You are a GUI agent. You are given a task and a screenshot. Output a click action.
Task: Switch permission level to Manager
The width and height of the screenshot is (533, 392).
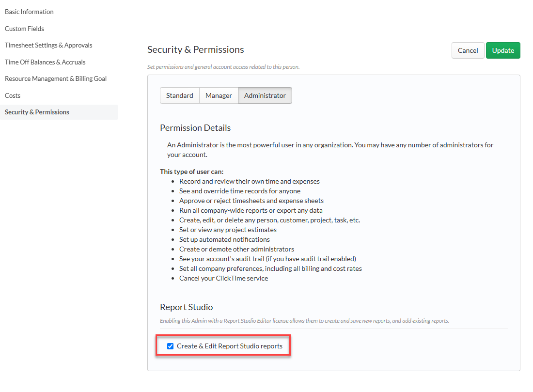coord(219,95)
